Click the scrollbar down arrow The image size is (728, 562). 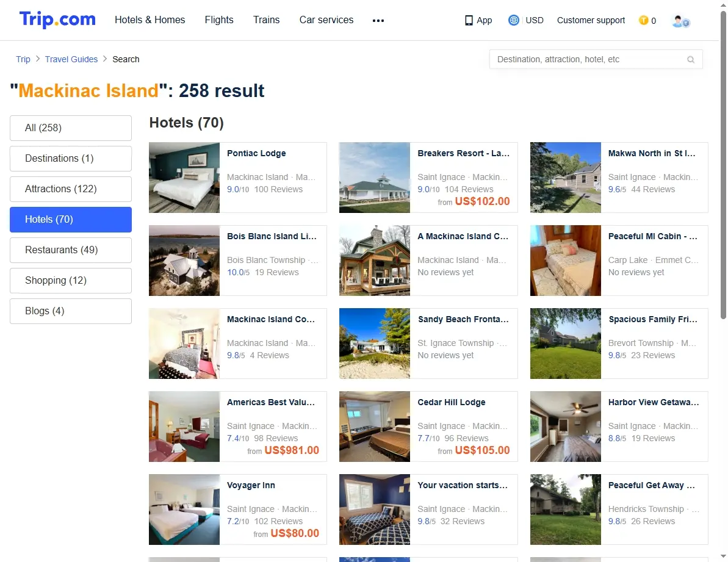723,556
